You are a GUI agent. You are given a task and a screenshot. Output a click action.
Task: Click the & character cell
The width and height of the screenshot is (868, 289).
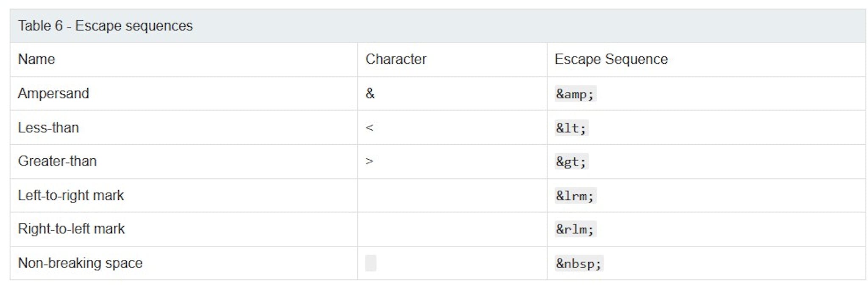370,93
